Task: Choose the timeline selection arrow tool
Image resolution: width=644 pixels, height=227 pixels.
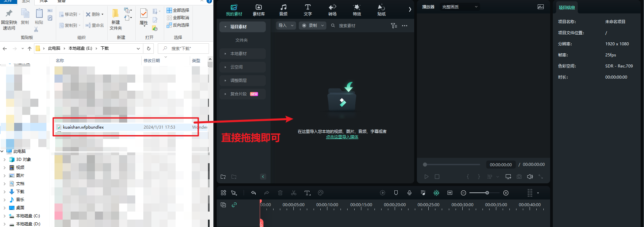Action: [234, 193]
